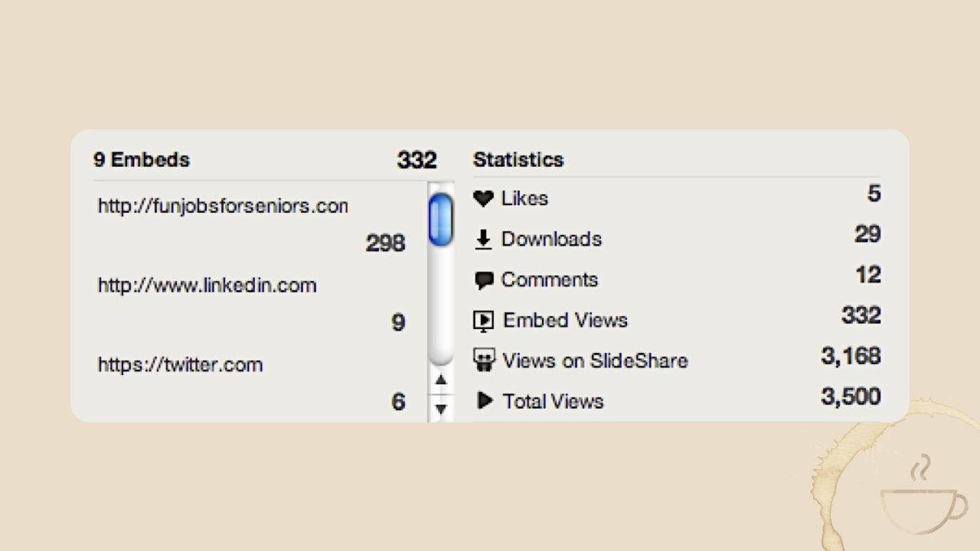Select the 9 Embeds heading
Viewport: 980px width, 551px height.
coord(142,160)
